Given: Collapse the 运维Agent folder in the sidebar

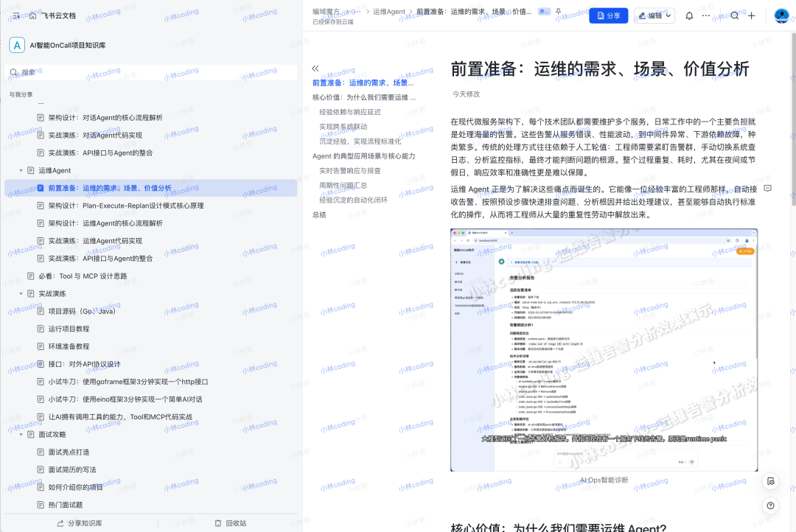Looking at the screenshot, I should click(22, 170).
